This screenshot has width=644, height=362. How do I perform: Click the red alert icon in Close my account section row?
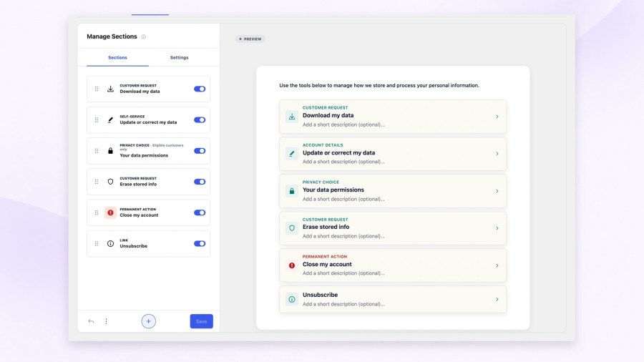[x=110, y=212]
